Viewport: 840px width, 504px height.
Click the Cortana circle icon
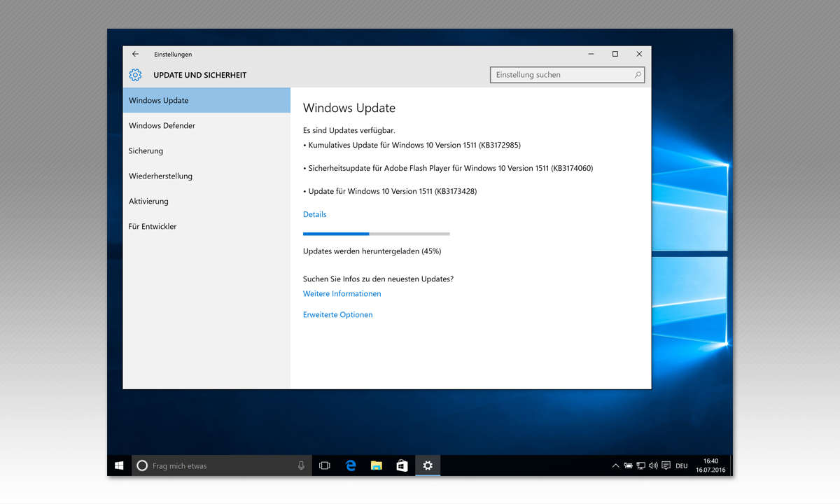[x=142, y=465]
